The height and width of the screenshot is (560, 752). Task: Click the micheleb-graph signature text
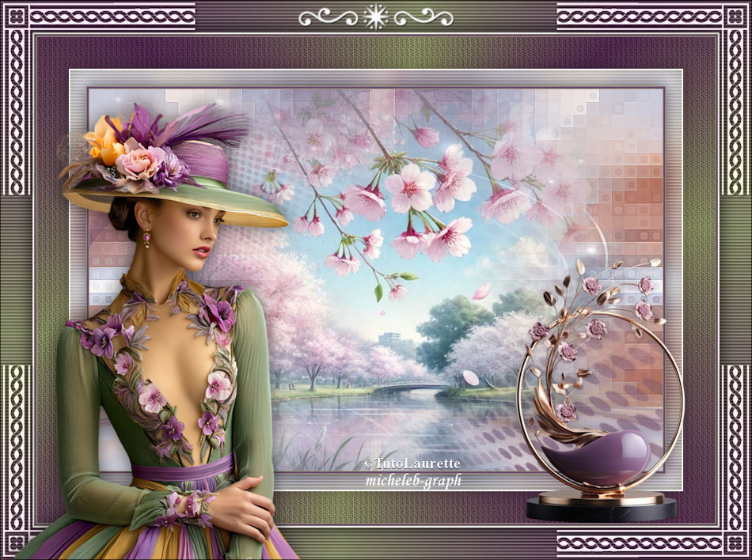point(413,480)
